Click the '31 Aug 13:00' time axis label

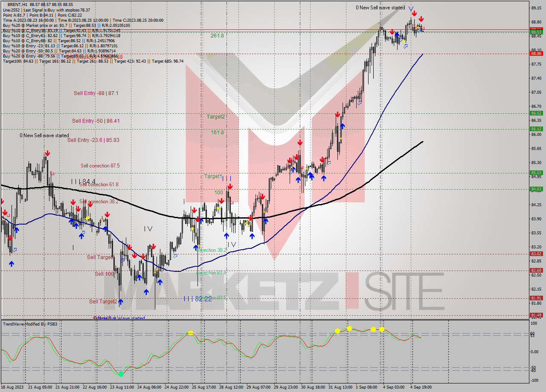[340, 387]
